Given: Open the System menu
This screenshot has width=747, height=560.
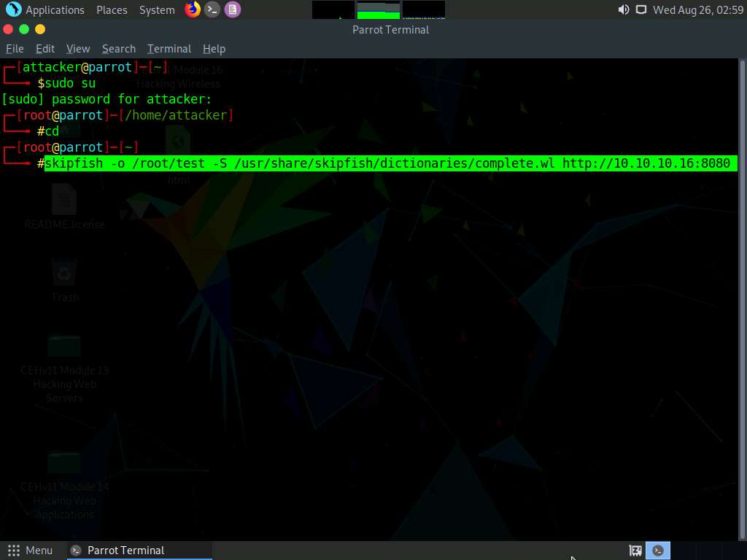Looking at the screenshot, I should [157, 9].
